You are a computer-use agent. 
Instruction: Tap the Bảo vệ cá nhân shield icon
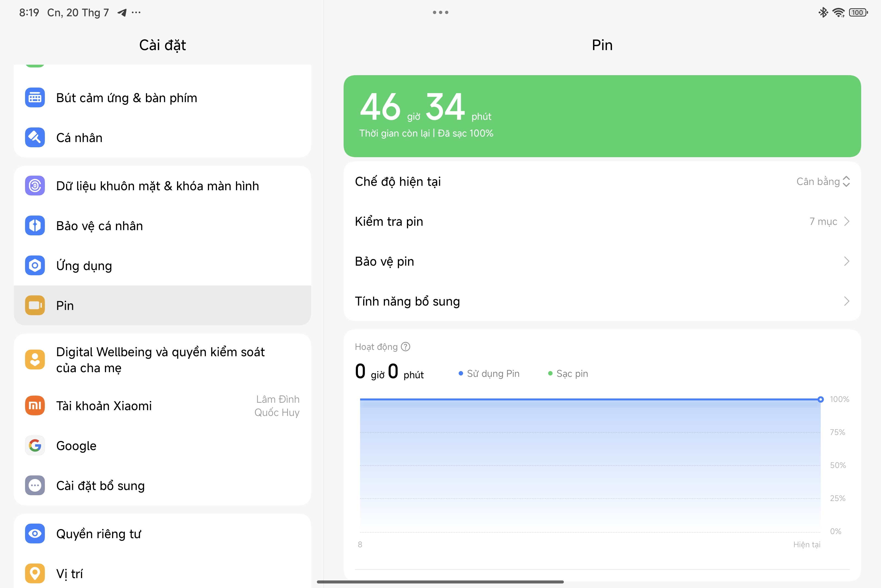point(35,226)
